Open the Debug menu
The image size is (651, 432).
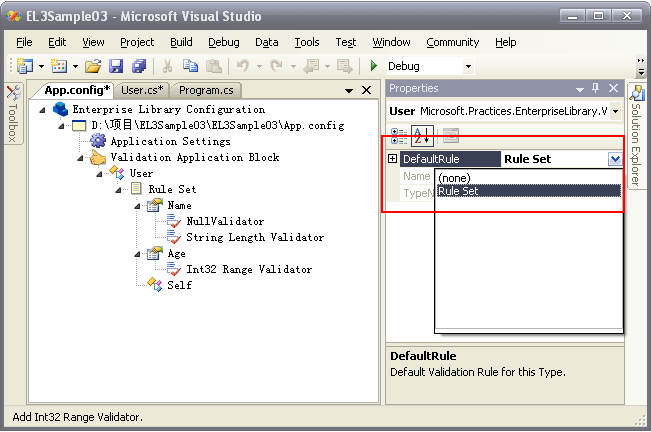point(224,42)
